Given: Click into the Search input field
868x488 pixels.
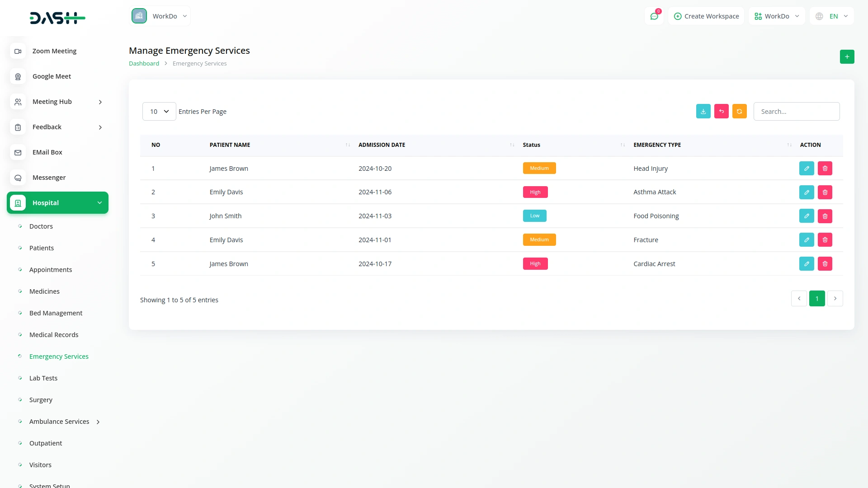Looking at the screenshot, I should [x=796, y=111].
